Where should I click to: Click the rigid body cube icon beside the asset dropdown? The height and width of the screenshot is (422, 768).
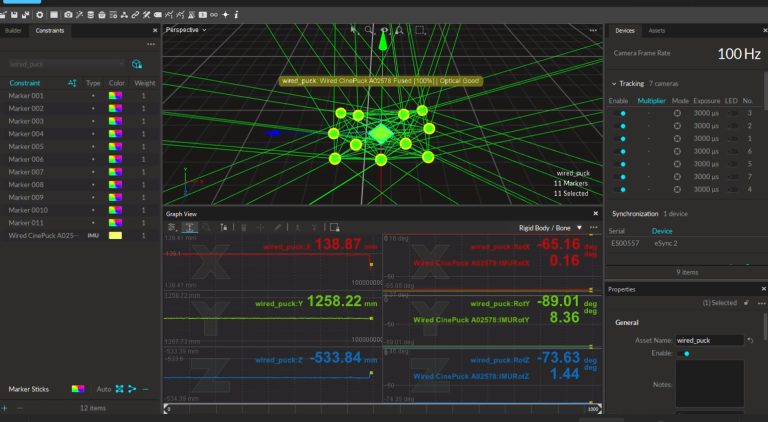coord(136,64)
